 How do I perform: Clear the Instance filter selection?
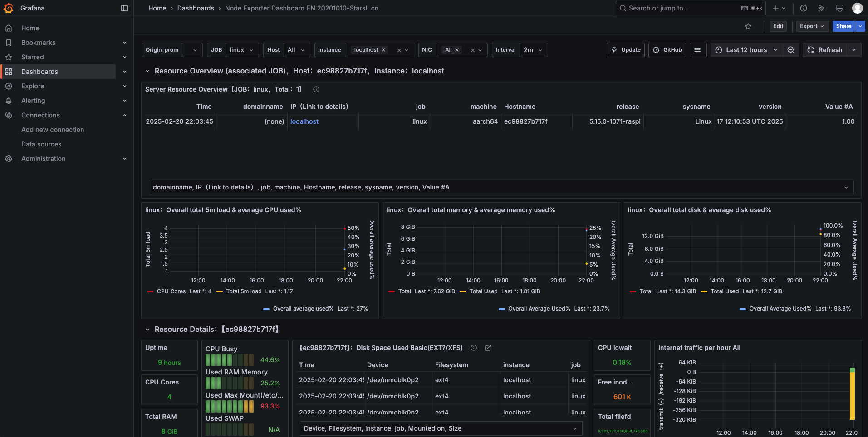(x=399, y=50)
